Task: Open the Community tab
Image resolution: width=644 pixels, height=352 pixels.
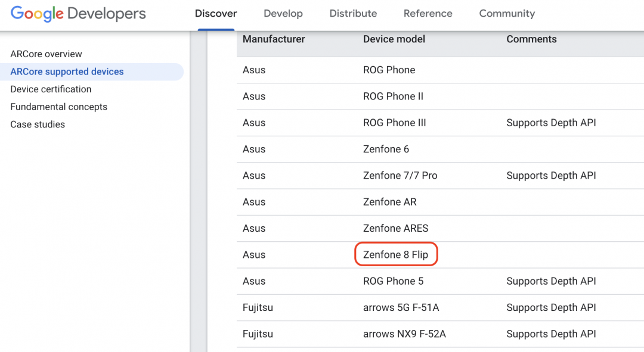Action: tap(507, 14)
